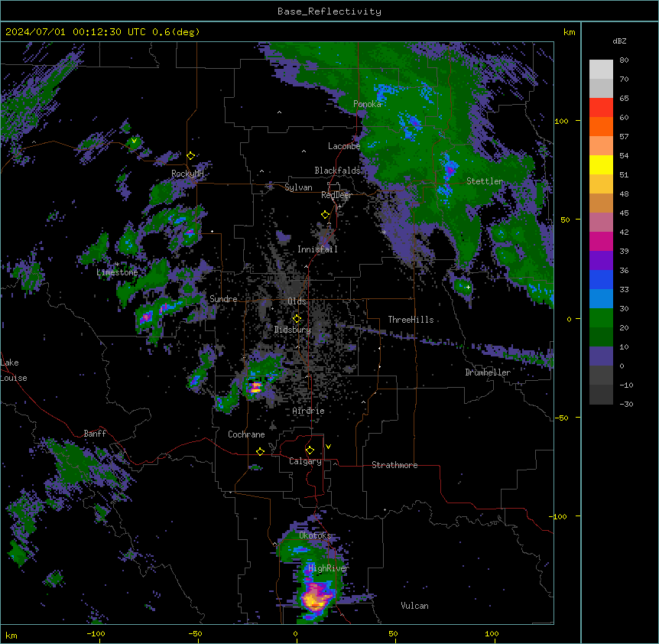Select the ThreeHills label

pos(411,320)
